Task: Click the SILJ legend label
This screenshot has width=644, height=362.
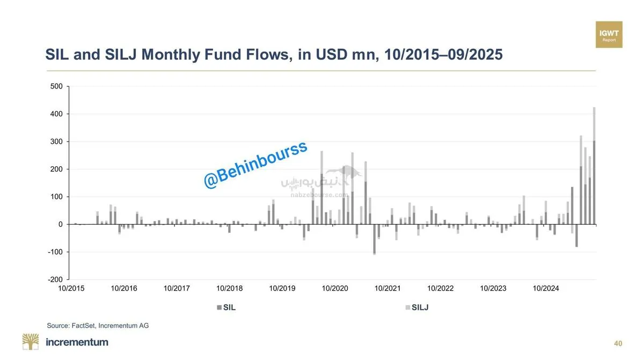Action: pyautogui.click(x=420, y=307)
